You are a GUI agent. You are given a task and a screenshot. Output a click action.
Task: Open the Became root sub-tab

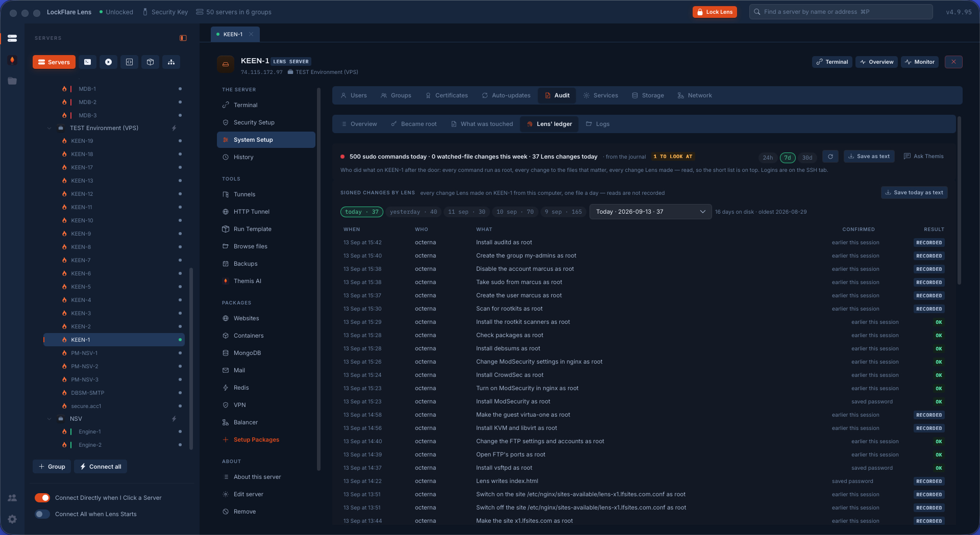click(x=414, y=124)
